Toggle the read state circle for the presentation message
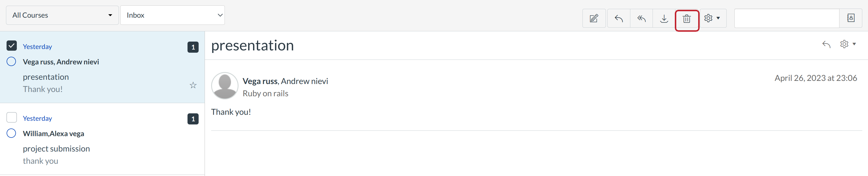 tap(11, 62)
